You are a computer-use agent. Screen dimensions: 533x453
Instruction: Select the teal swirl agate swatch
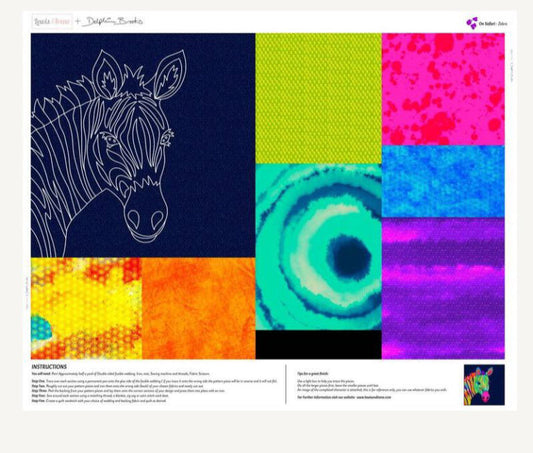tap(319, 247)
